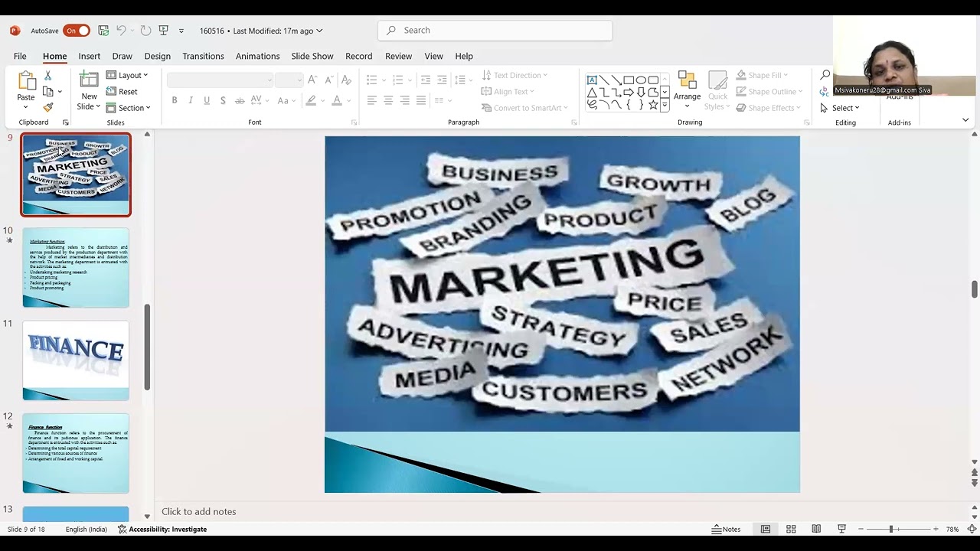Start Slide Show from status bar icon

click(841, 529)
